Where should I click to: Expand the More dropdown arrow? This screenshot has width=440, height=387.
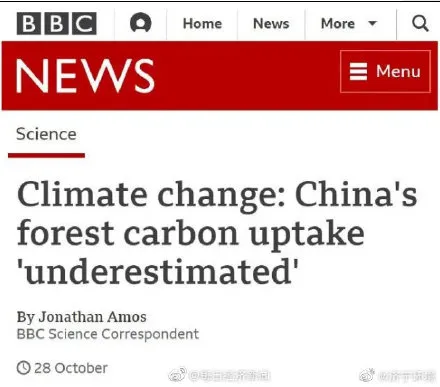point(372,23)
